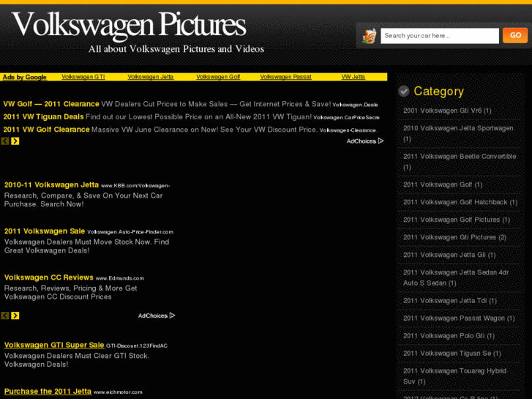
Task: Click the Ads by Google link
Action: [24, 77]
